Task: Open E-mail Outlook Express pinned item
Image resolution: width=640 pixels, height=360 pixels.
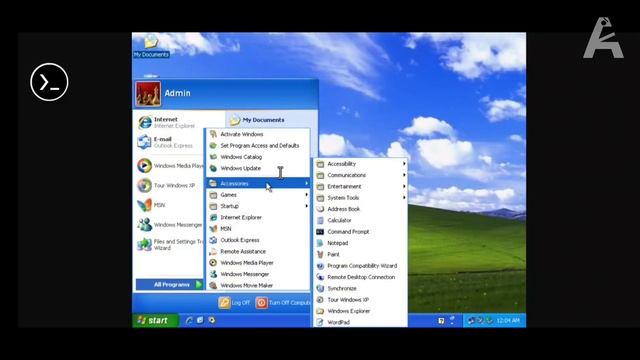Action: (170, 142)
